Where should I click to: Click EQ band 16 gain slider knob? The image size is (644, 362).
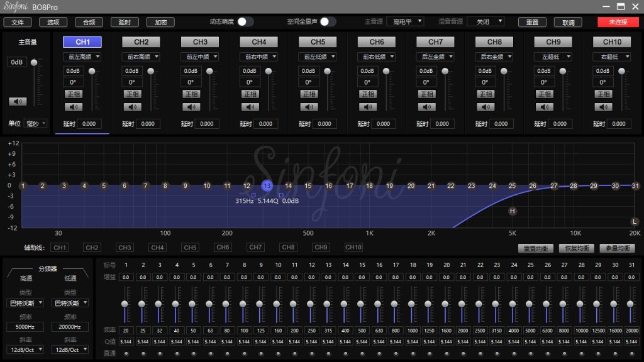pyautogui.click(x=377, y=304)
